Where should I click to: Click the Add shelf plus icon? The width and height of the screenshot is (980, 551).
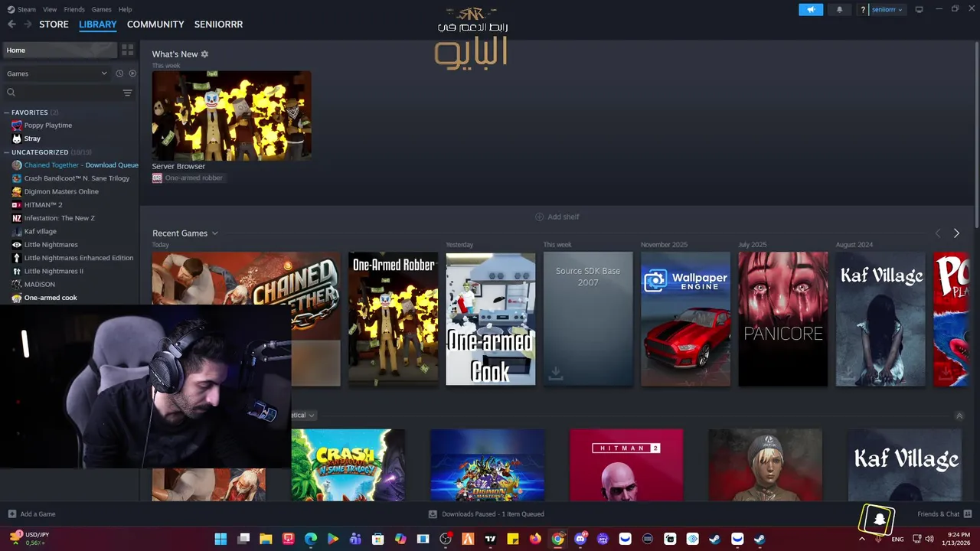(x=539, y=217)
